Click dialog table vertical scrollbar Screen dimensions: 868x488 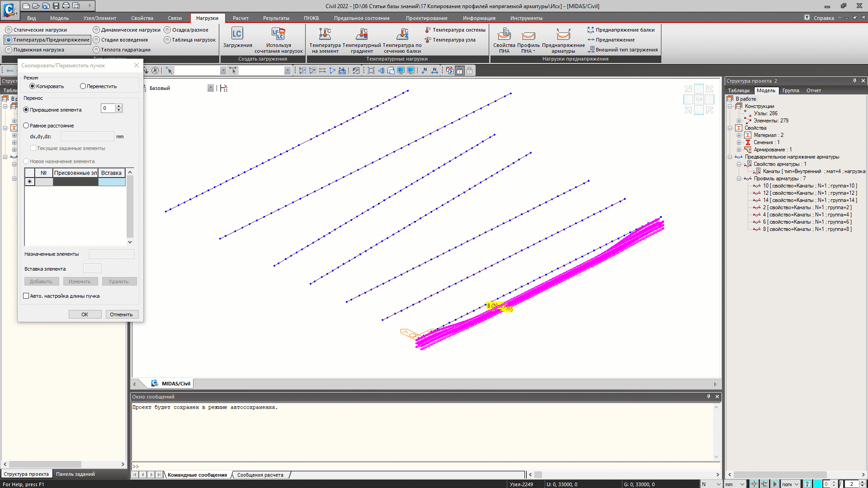(x=130, y=207)
